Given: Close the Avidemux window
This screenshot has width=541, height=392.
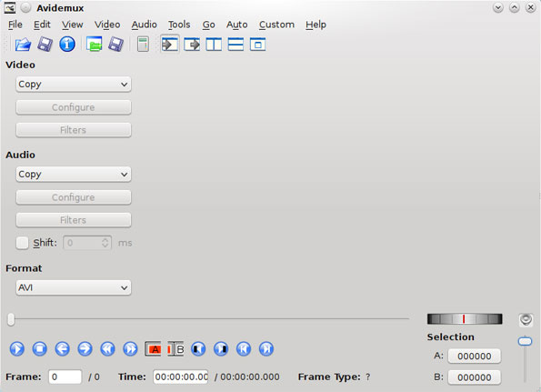Looking at the screenshot, I should 530,7.
